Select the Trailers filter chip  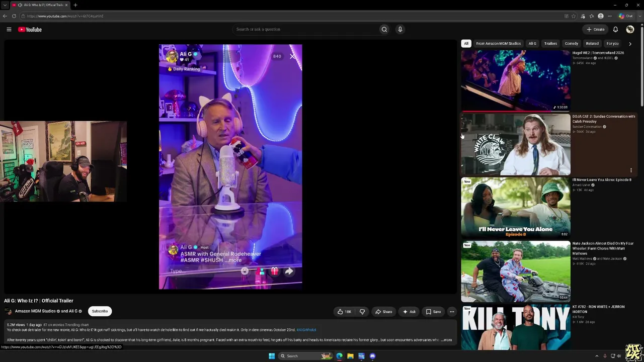point(550,44)
